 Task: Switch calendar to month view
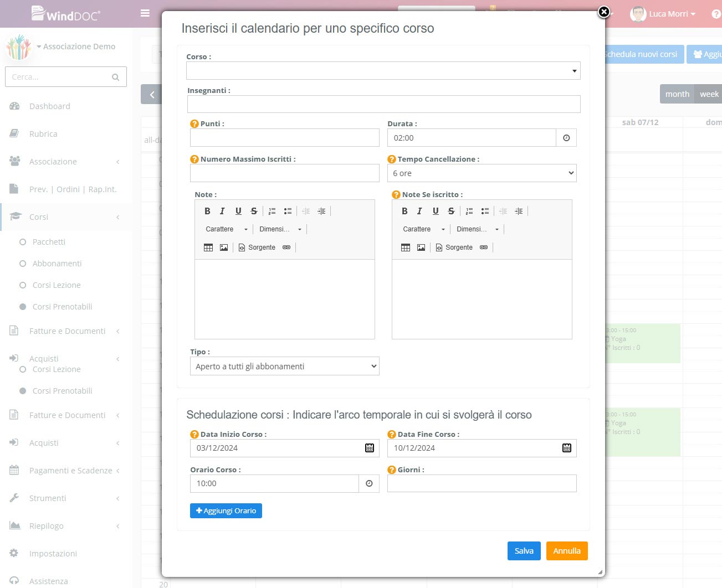pyautogui.click(x=677, y=94)
